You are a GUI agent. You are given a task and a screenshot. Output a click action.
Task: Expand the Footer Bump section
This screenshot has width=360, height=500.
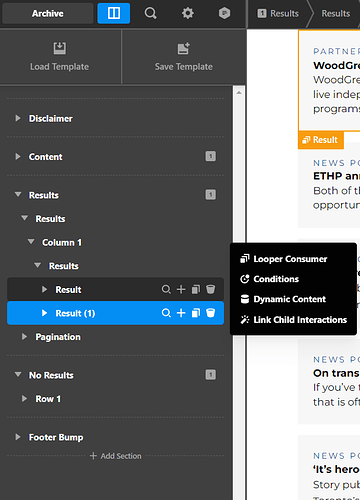pyautogui.click(x=18, y=437)
